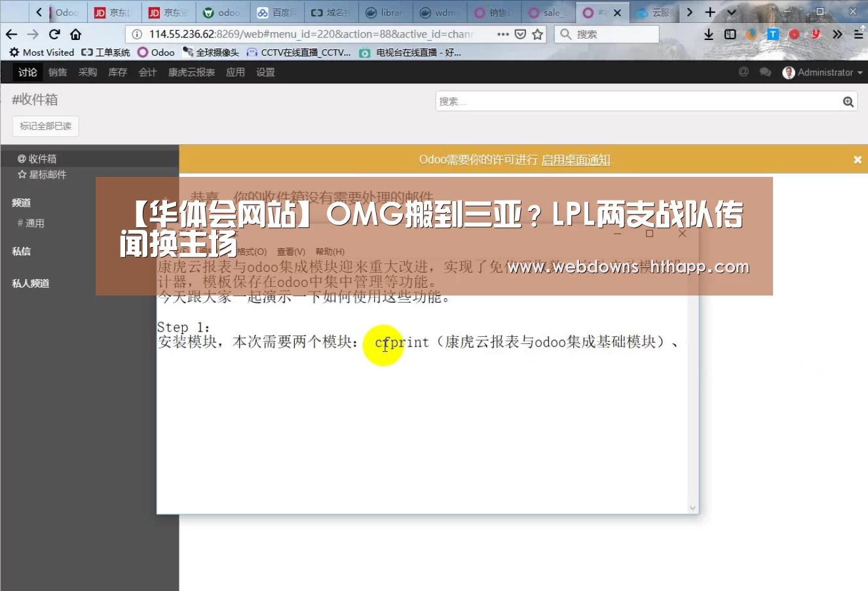
Task: Show the browser sidebar
Action: (730, 34)
